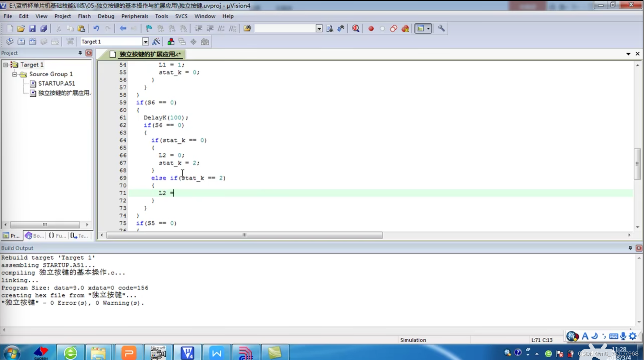Image resolution: width=644 pixels, height=360 pixels.
Task: Open the Tools menu
Action: [x=161, y=16]
